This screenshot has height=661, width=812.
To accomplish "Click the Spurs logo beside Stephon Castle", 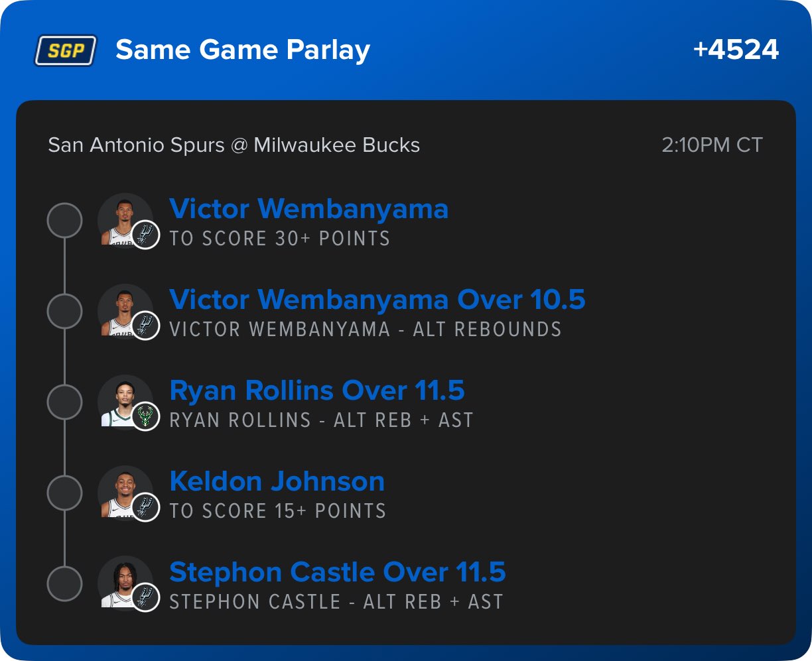I will tap(145, 598).
